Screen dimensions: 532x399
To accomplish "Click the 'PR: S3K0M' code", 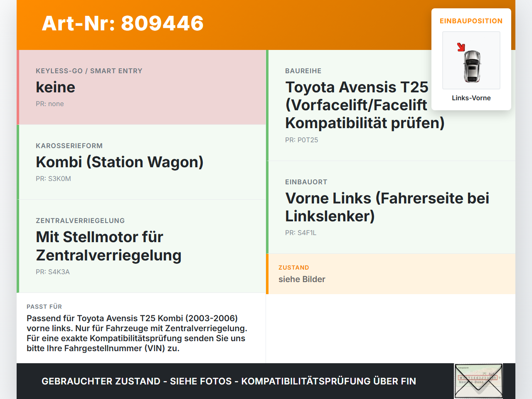I will 53,178.
